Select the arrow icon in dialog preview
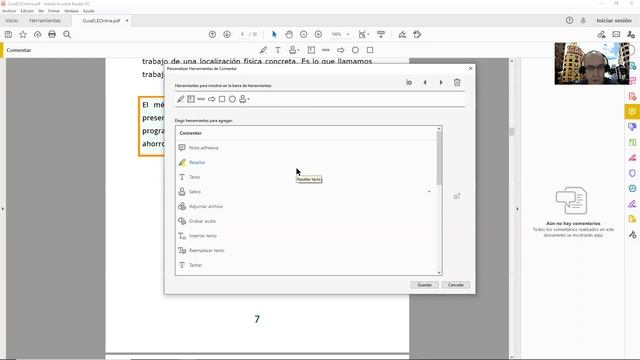 (x=211, y=99)
